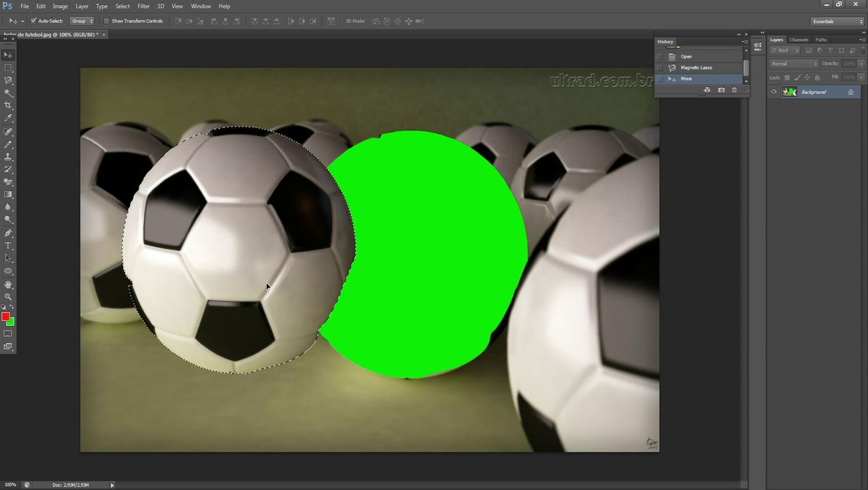Select the Zoom tool in toolbar
Screen dimensions: 868x490
coord(8,297)
